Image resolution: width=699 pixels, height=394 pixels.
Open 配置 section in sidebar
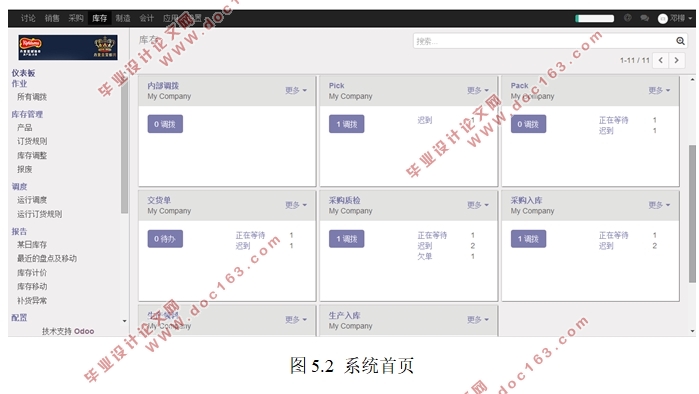coord(19,317)
